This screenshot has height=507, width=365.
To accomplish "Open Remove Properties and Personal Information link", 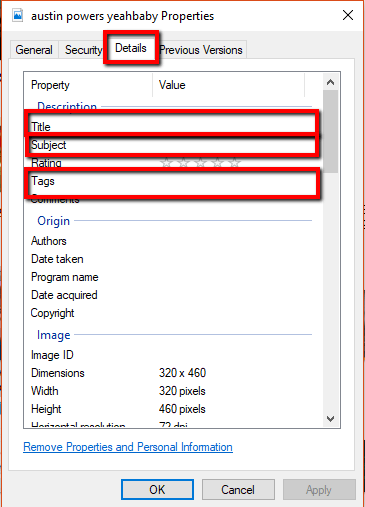I will pos(128,447).
